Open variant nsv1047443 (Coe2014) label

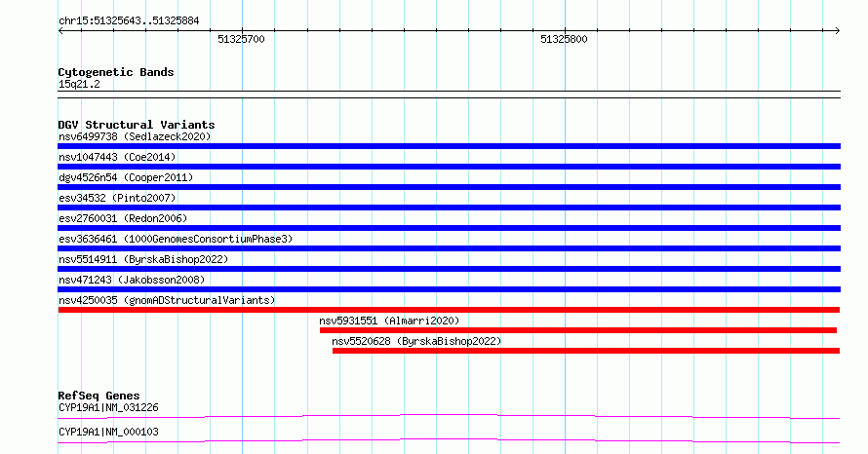(117, 157)
